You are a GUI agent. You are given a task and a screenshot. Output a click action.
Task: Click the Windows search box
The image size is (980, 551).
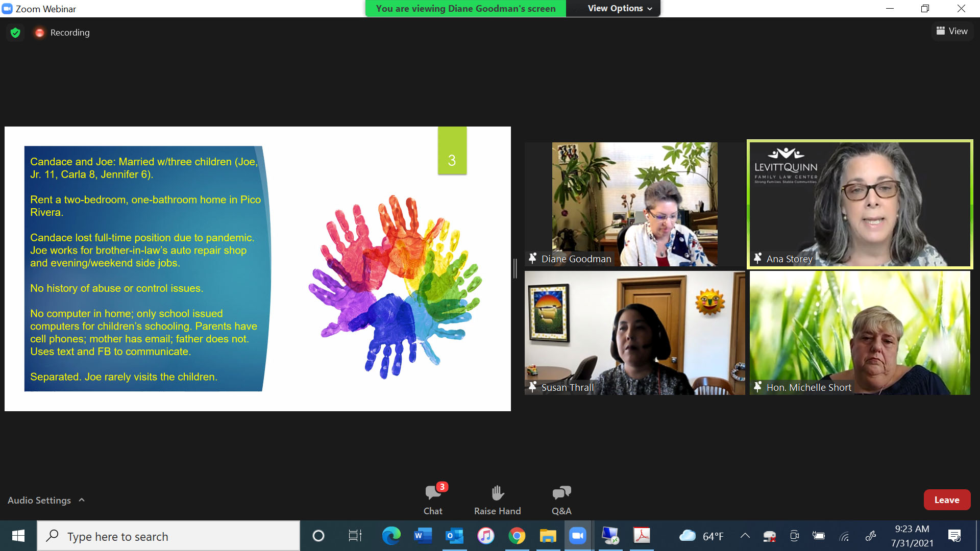pyautogui.click(x=168, y=536)
